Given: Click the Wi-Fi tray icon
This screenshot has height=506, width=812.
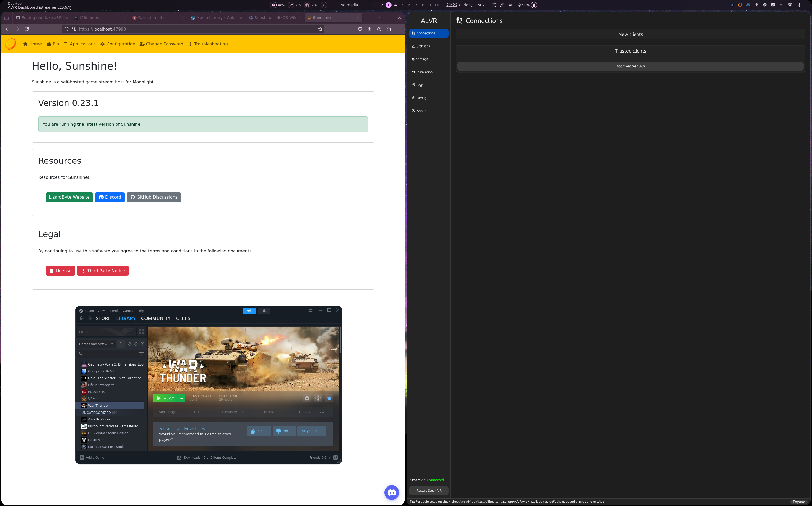Looking at the screenshot, I should (x=790, y=5).
